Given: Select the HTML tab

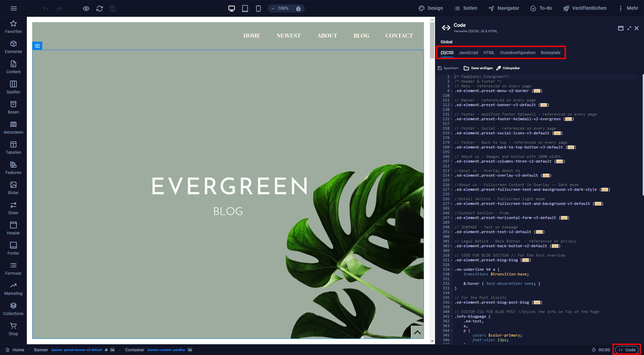Looking at the screenshot, I should 489,53.
